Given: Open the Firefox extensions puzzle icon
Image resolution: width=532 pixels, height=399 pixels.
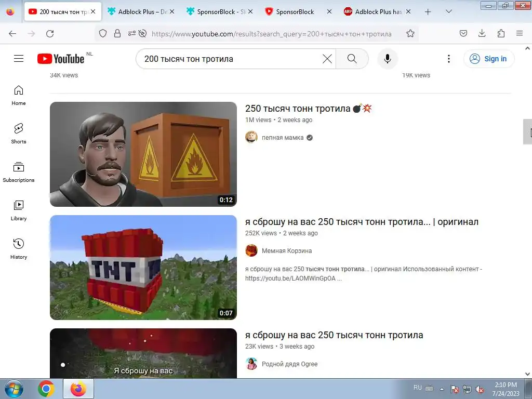Looking at the screenshot, I should [501, 33].
